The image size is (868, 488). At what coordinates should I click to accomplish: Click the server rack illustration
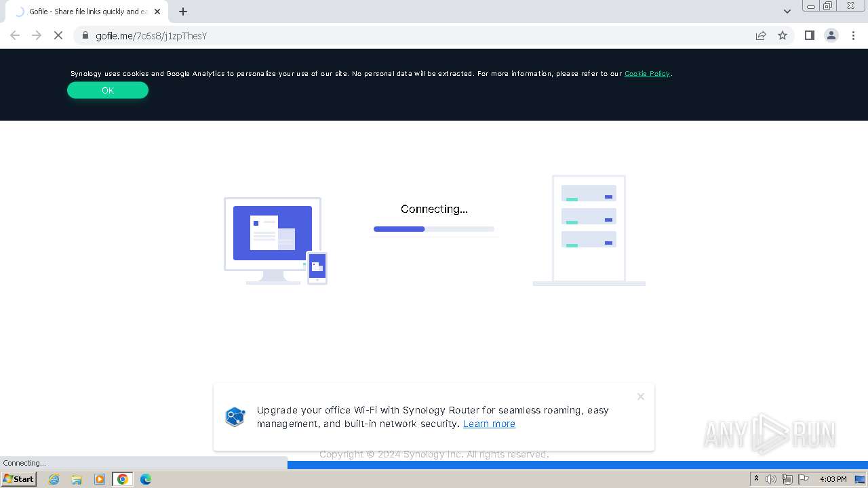(x=589, y=230)
